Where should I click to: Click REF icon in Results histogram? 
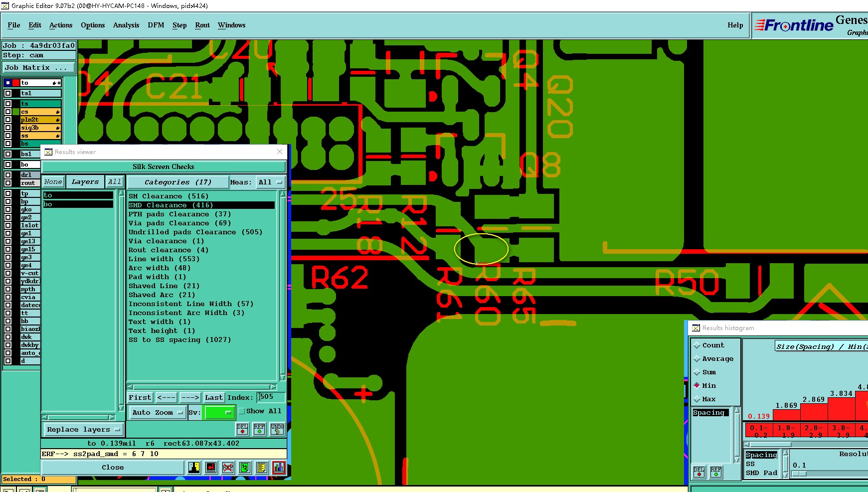pos(716,472)
